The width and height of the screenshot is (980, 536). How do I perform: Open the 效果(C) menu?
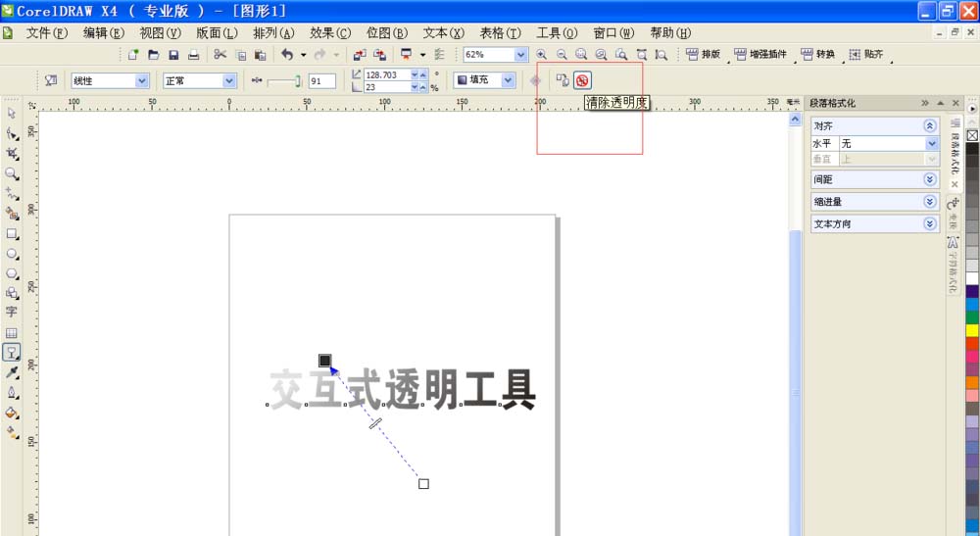329,32
